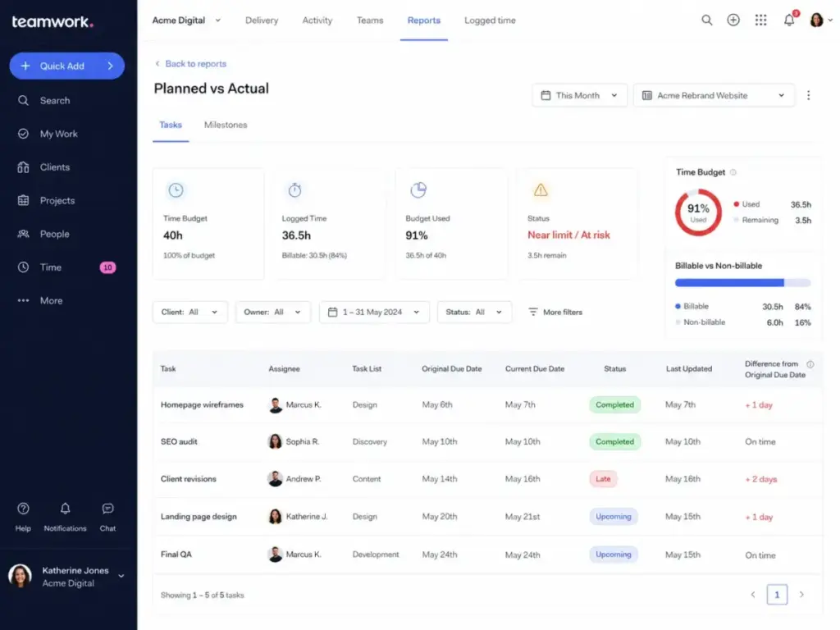Viewport: 840px width, 630px height.
Task: Click Completed badge in SEO audit row
Action: point(614,442)
